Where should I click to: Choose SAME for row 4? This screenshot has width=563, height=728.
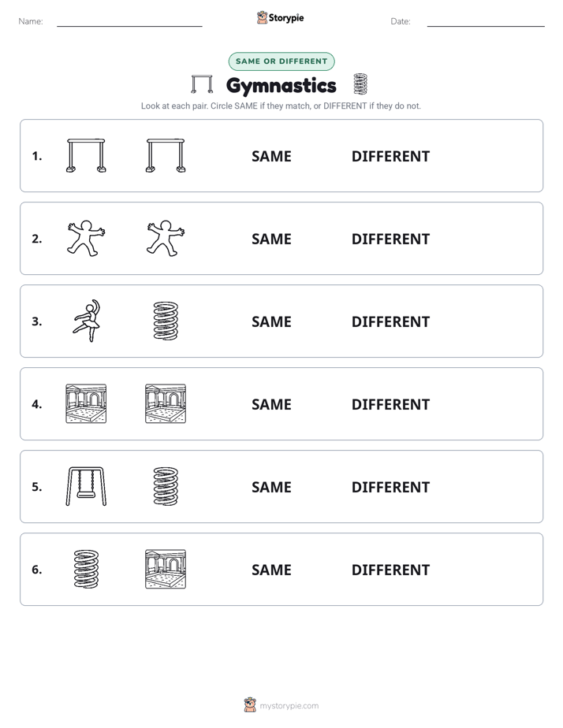pos(271,404)
